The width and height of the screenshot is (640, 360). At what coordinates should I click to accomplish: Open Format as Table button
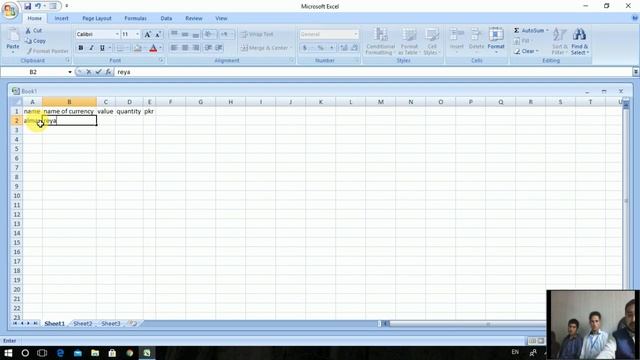409,41
